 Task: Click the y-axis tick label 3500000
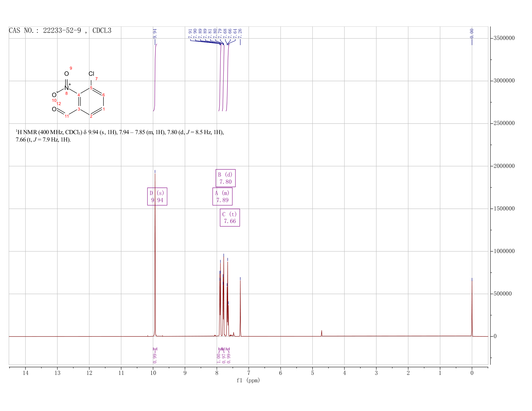pyautogui.click(x=504, y=38)
